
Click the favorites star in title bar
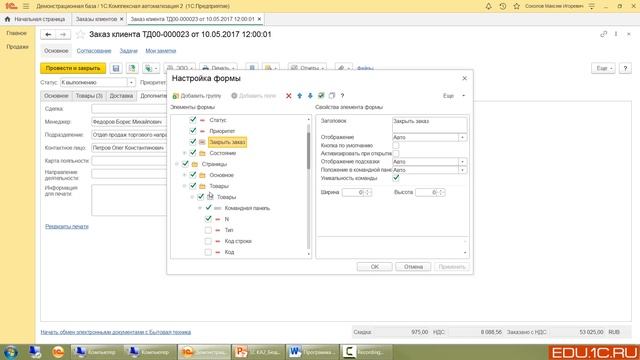coord(516,6)
